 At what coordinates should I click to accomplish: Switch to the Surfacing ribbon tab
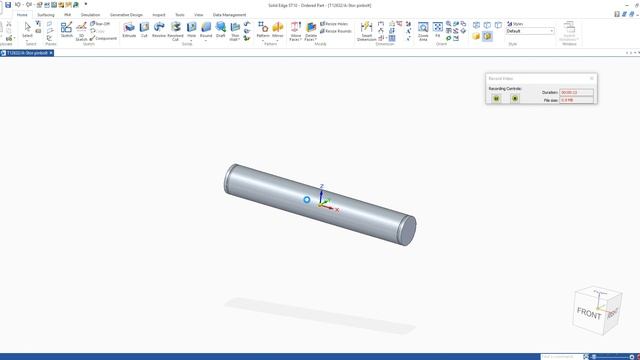tap(46, 15)
